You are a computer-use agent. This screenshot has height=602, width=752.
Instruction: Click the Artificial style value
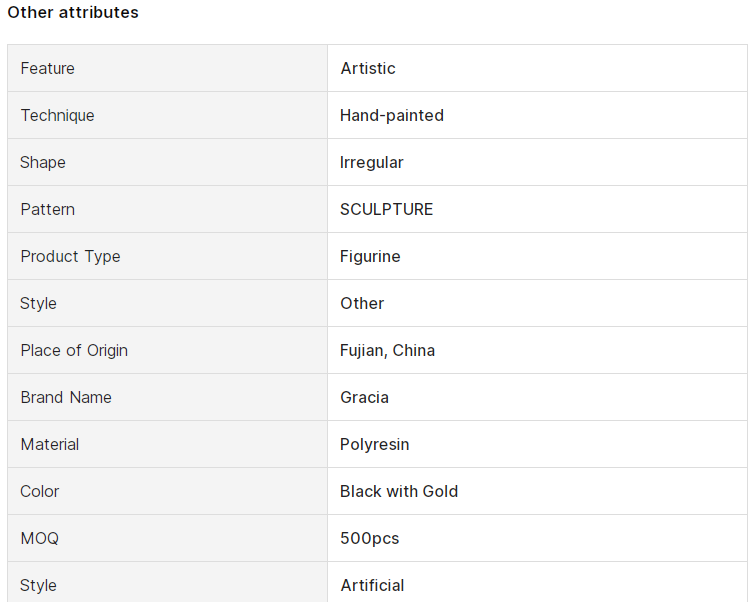click(372, 585)
